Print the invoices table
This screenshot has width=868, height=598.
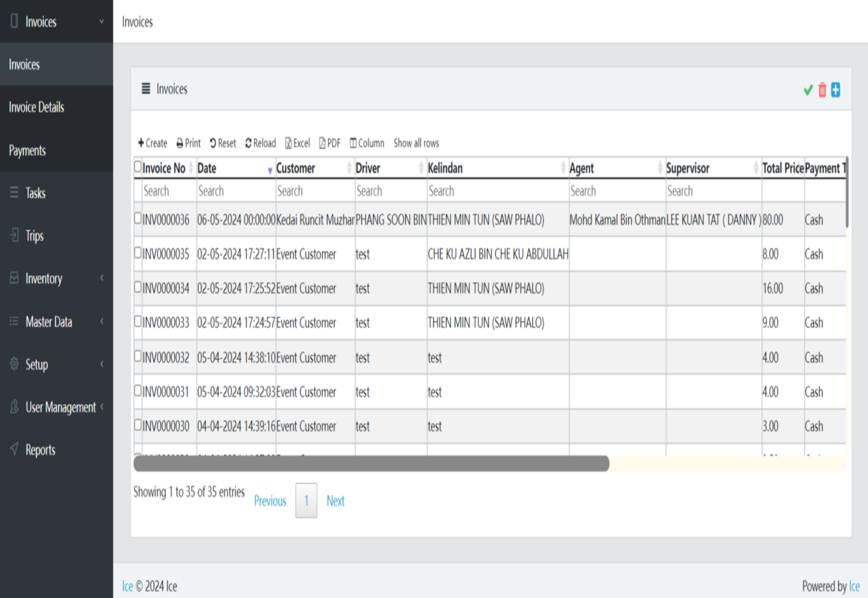click(188, 143)
